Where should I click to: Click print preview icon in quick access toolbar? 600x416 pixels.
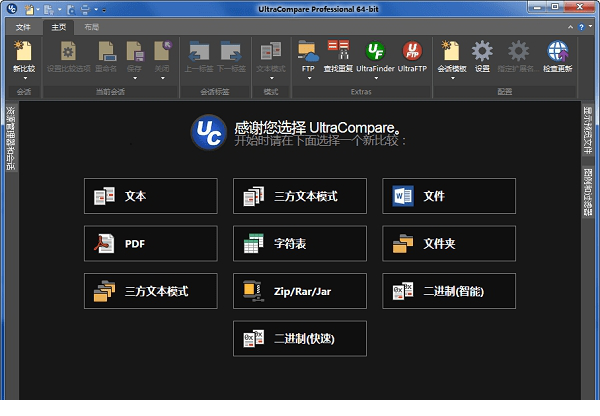pyautogui.click(x=71, y=9)
